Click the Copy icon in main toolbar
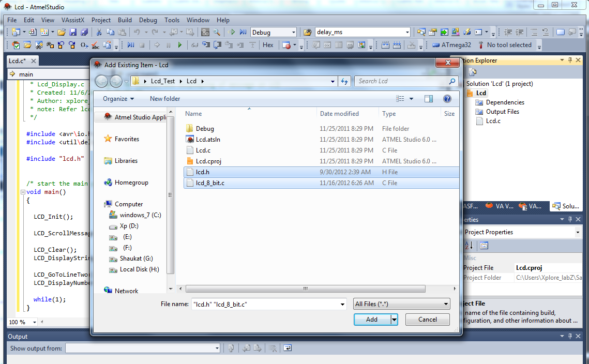 [x=110, y=32]
